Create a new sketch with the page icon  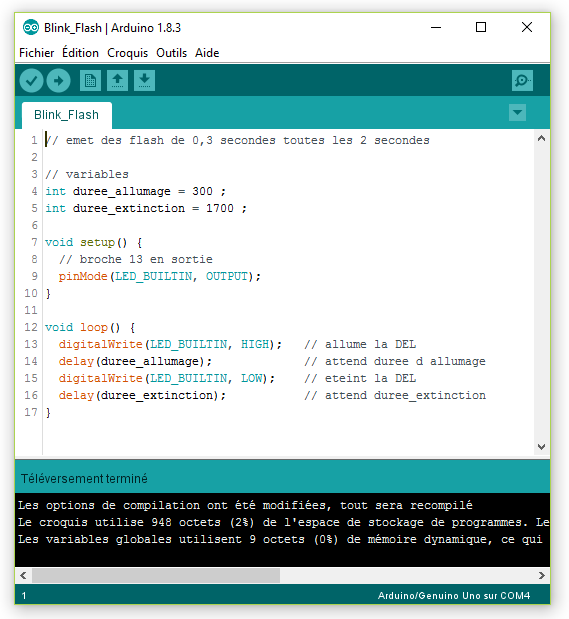click(90, 81)
